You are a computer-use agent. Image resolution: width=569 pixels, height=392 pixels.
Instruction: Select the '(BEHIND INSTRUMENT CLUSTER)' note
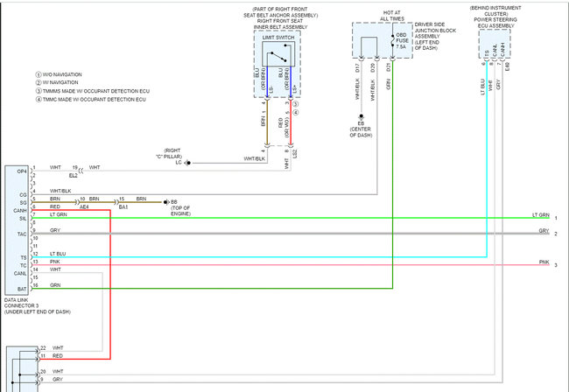click(x=495, y=10)
